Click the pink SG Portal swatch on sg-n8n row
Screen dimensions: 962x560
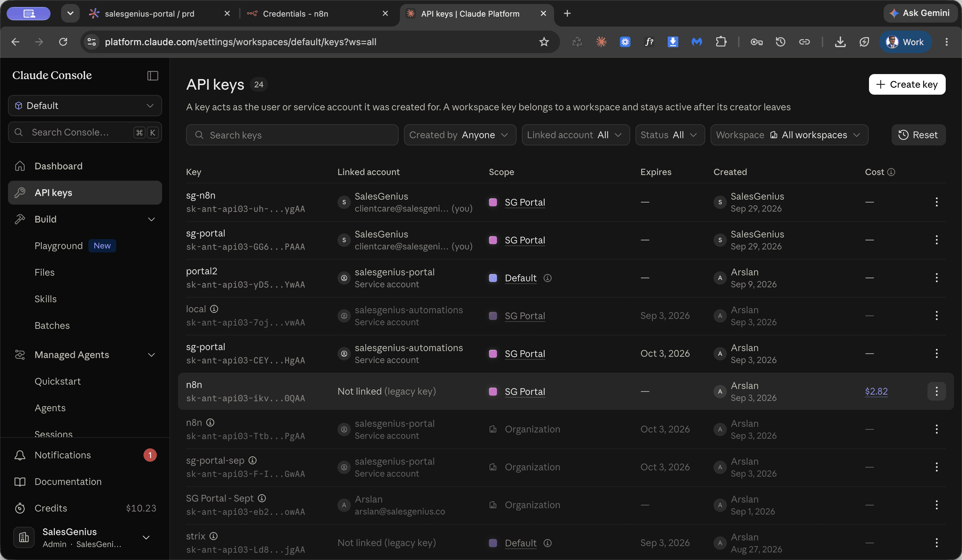click(x=493, y=202)
